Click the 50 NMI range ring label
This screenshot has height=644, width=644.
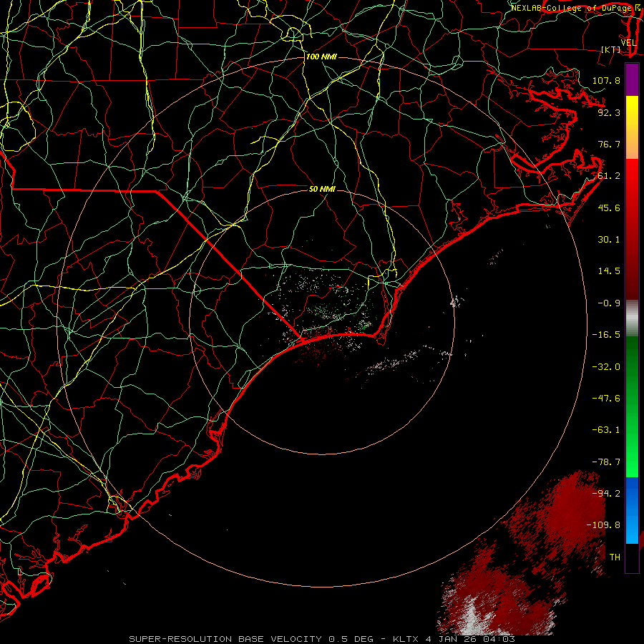[x=323, y=190]
